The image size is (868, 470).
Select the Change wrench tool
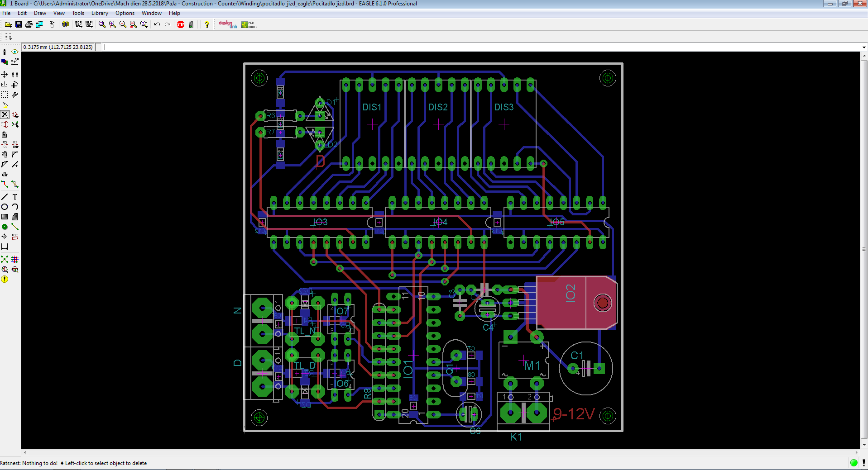click(x=15, y=95)
